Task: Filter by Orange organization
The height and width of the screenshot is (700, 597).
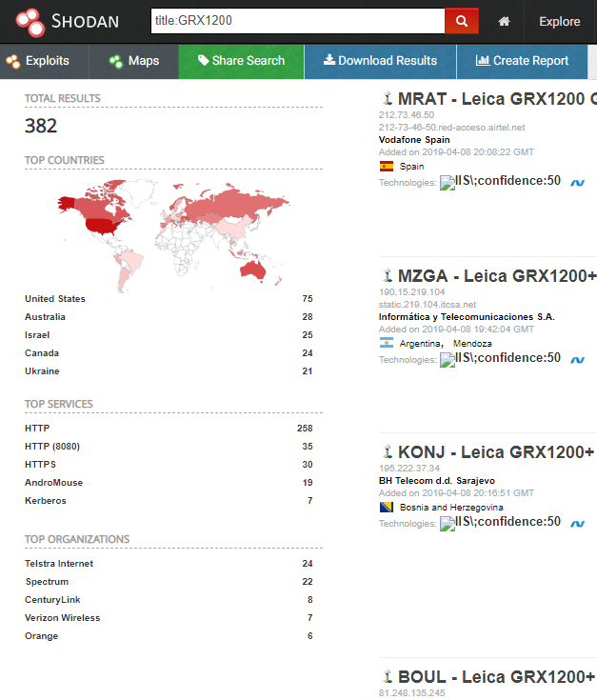Action: point(42,636)
